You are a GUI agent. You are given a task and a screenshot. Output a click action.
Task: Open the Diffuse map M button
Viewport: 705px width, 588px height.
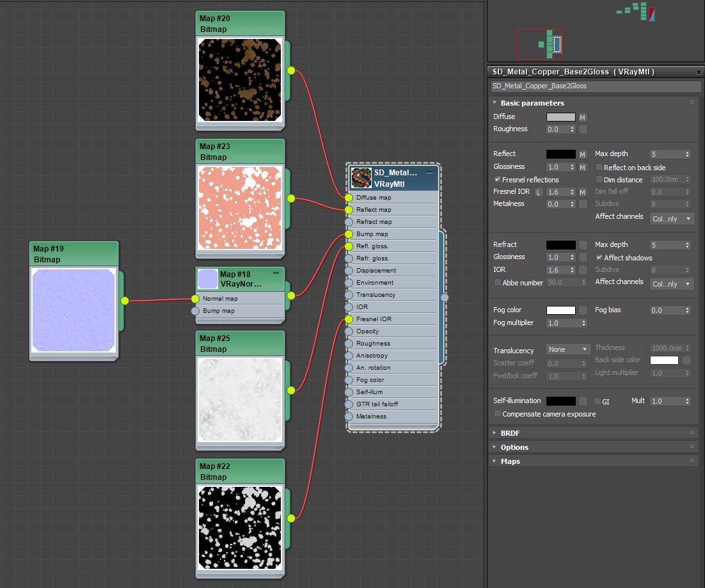click(583, 117)
